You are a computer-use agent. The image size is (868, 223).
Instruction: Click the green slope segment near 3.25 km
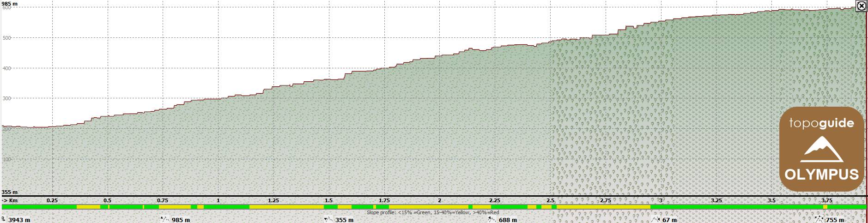pos(716,207)
